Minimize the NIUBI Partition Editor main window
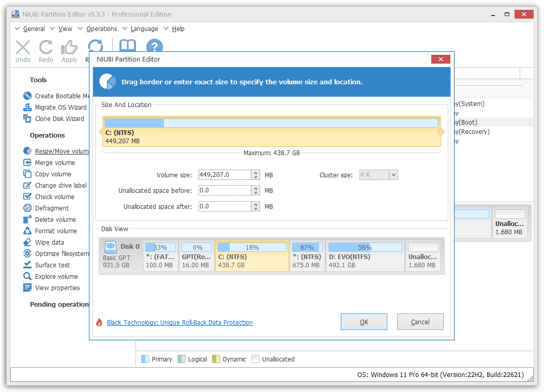 point(493,14)
